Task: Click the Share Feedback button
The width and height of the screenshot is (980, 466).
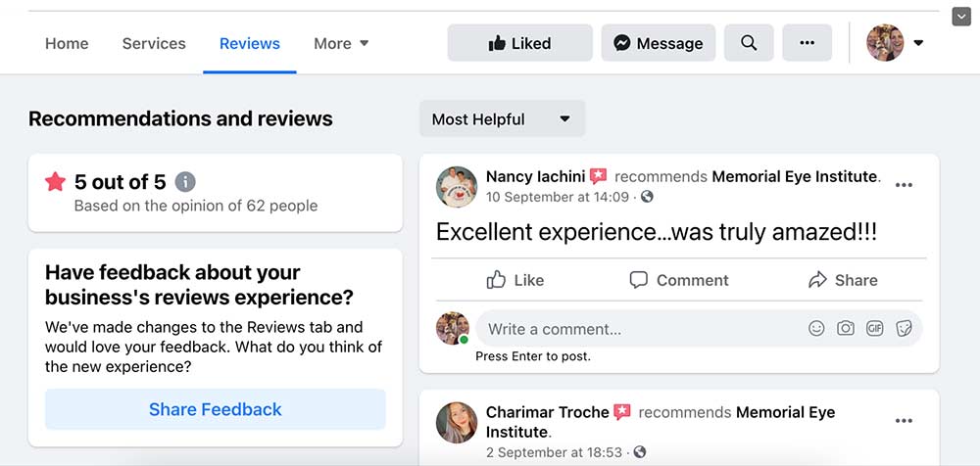Action: 216,409
